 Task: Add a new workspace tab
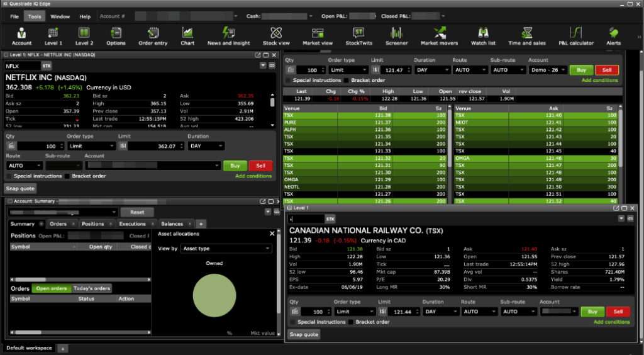(x=62, y=349)
